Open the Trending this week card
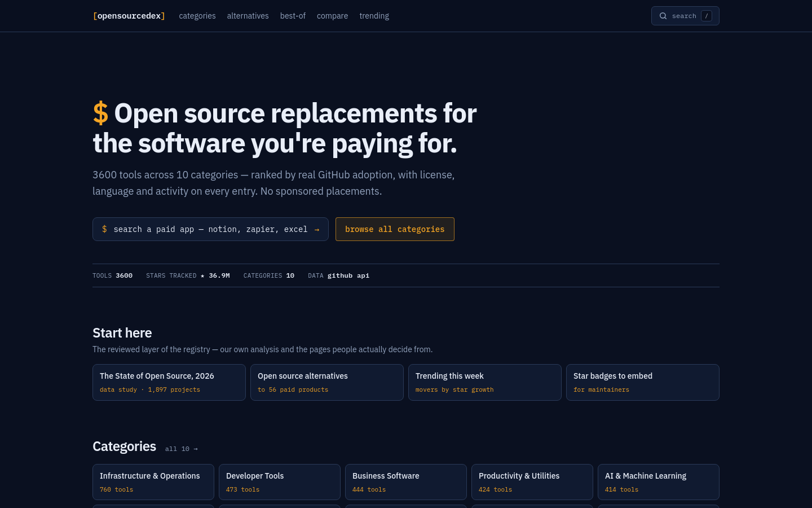Viewport: 812px width, 508px height. tap(485, 382)
